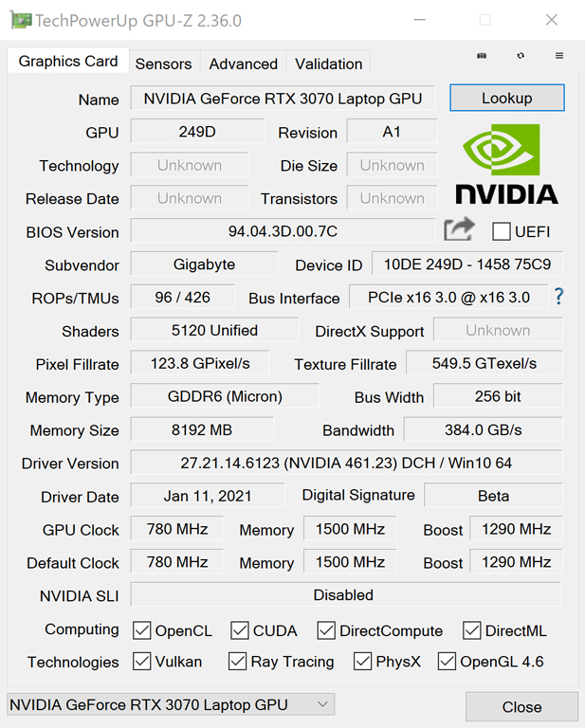Click the blue question mark beside Bus Interface
Image resolution: width=585 pixels, height=728 pixels.
coord(558,297)
